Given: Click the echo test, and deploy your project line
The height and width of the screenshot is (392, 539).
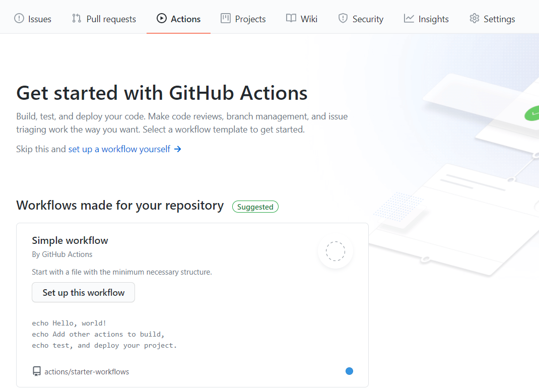Looking at the screenshot, I should click(104, 345).
